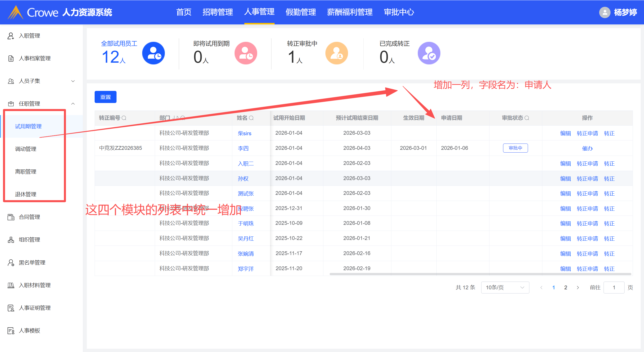Click the blue 全部试用员工 stat icon
Viewport: 644px width, 352px height.
[x=153, y=53]
